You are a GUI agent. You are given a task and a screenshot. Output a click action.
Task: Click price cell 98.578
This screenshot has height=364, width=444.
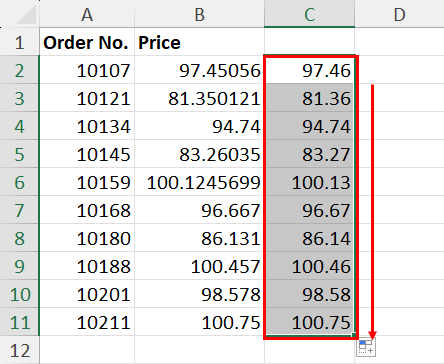coord(199,294)
